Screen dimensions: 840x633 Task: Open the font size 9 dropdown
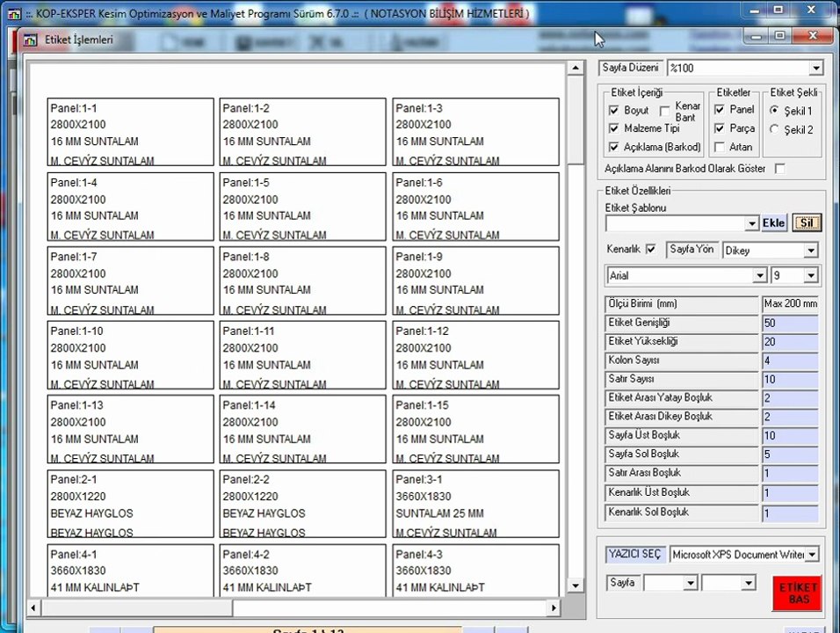[811, 275]
